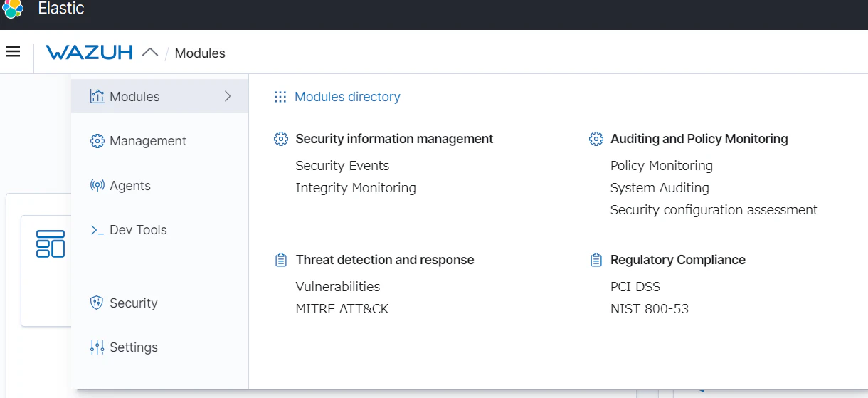Click Regulatory Compliance heading
The image size is (868, 398).
tap(678, 260)
